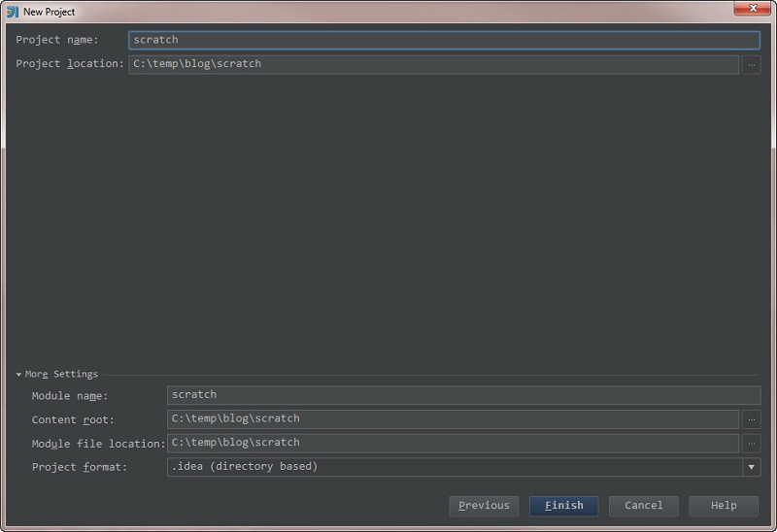Click the Module name label text
This screenshot has width=777, height=532.
point(70,396)
